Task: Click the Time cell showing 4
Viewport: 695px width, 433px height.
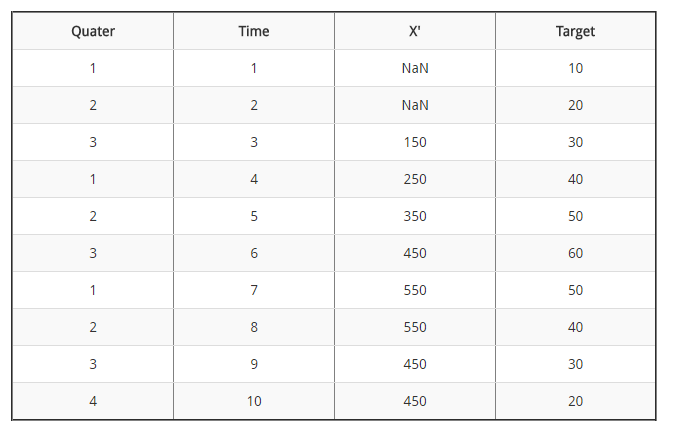Action: tap(254, 179)
